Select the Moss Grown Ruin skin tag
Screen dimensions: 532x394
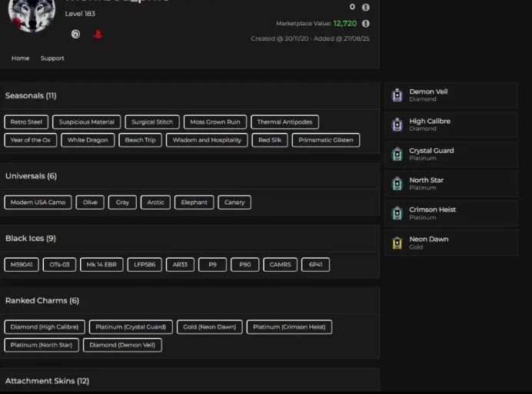[x=215, y=122]
